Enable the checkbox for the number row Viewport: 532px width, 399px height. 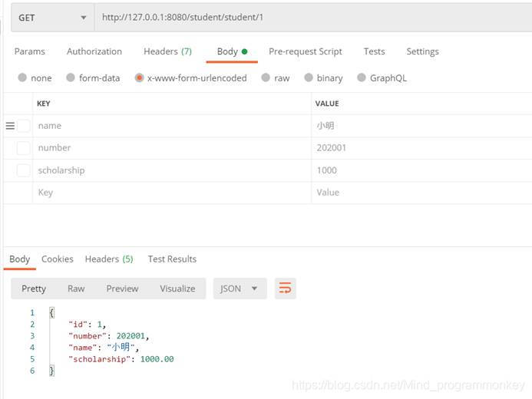coord(23,148)
